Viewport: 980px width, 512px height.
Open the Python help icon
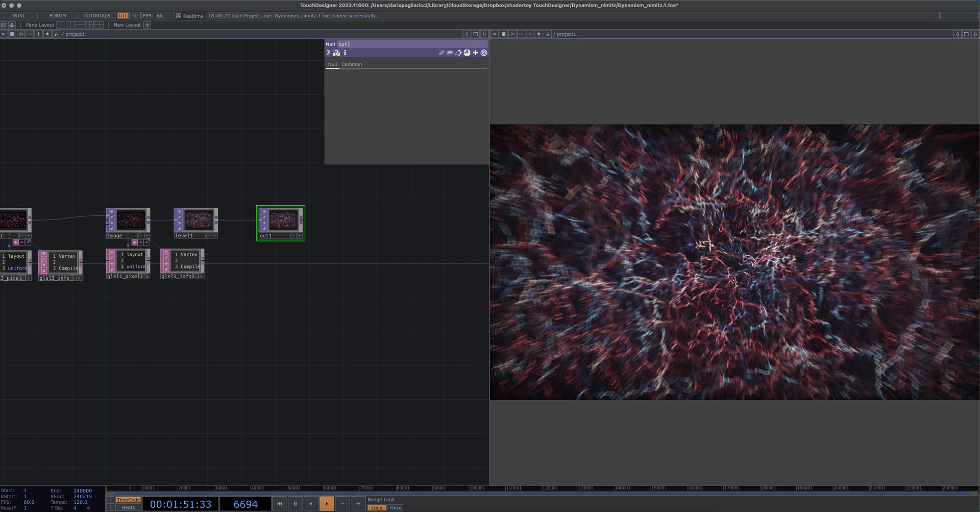336,53
